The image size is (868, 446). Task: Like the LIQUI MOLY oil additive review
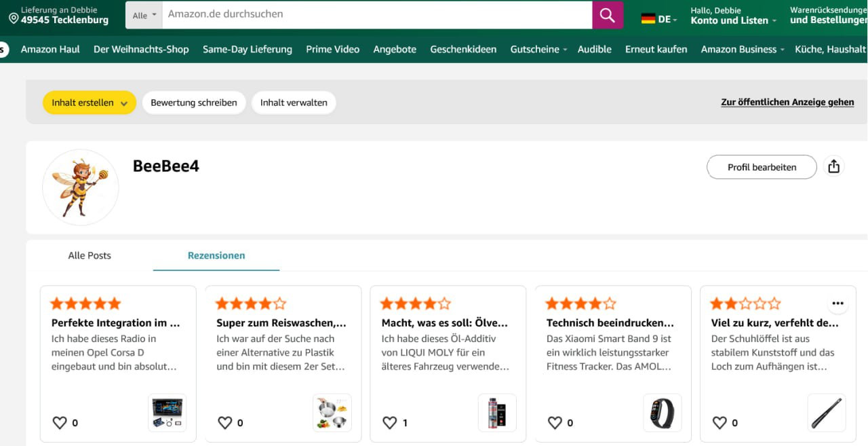[x=390, y=423]
